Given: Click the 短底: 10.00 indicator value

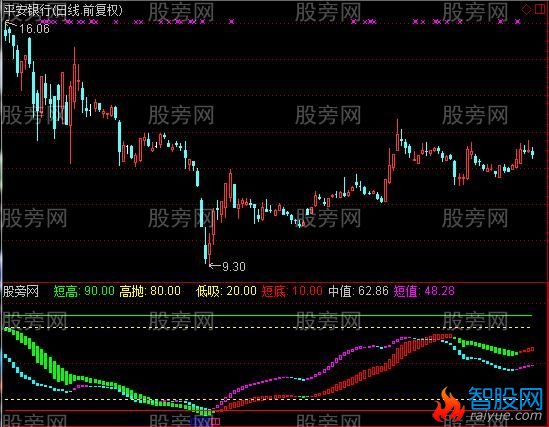Looking at the screenshot, I should pos(292,291).
